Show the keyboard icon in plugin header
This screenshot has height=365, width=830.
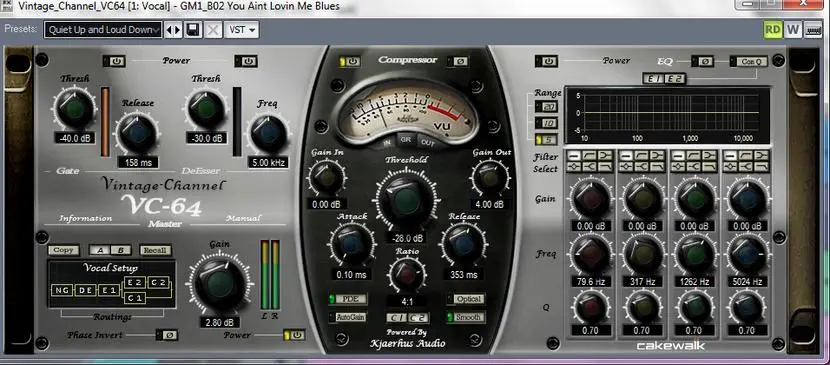pos(813,30)
